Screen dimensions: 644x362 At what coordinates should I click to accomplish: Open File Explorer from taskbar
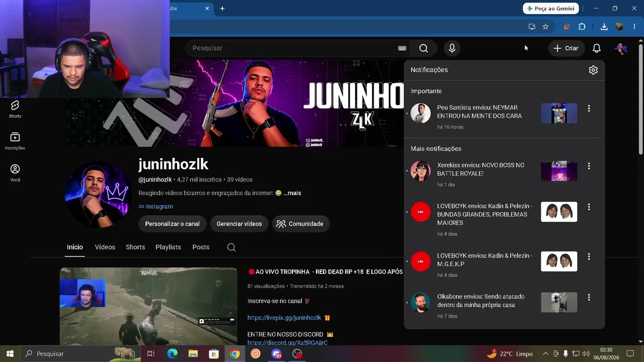[193, 354]
